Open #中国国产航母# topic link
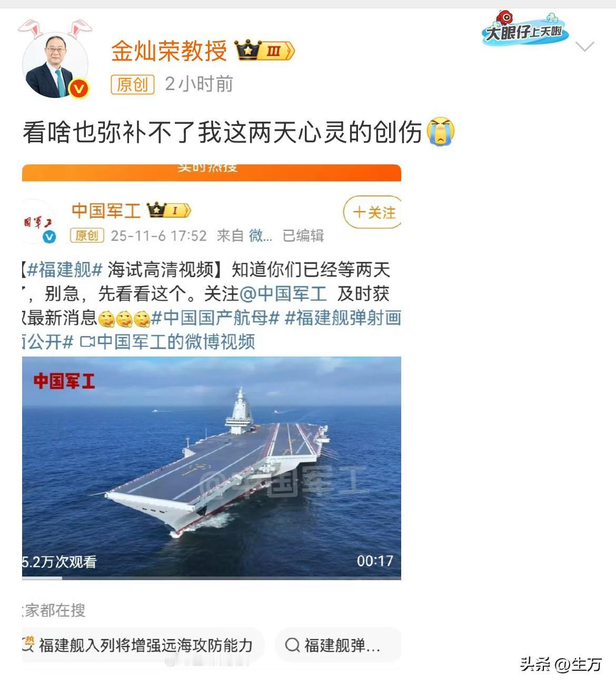 pyautogui.click(x=215, y=318)
